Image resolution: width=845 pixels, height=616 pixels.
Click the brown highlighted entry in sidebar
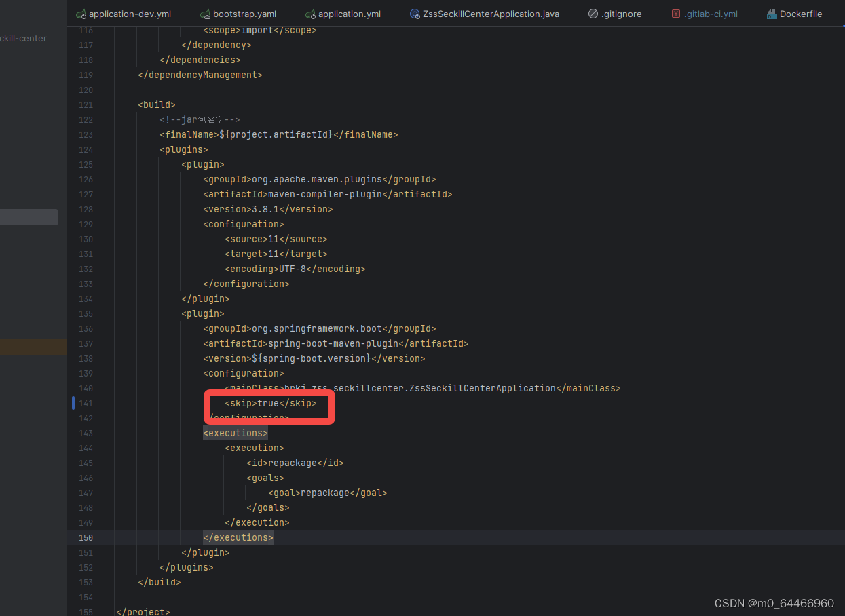point(33,346)
